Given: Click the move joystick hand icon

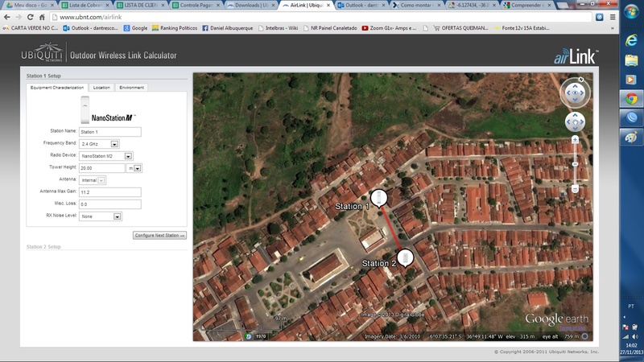Looking at the screenshot, I should [x=575, y=122].
